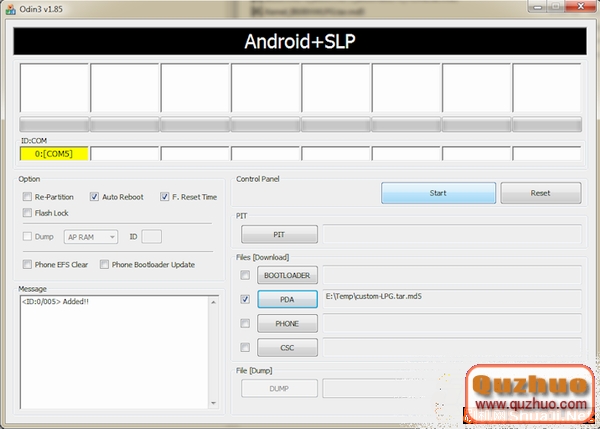This screenshot has width=600, height=429.
Task: Click the empty PIT path field
Action: click(x=452, y=234)
